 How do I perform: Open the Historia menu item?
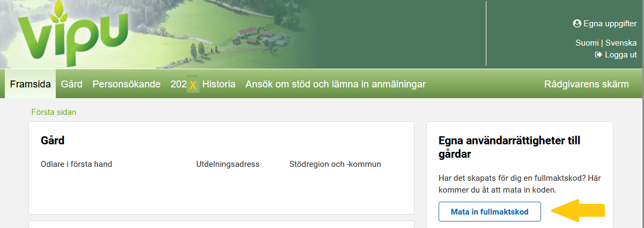219,84
